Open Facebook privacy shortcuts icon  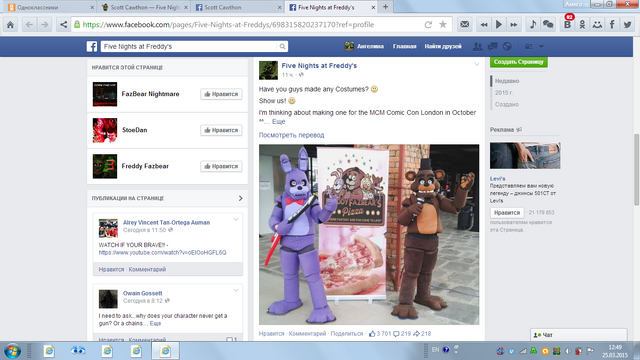pyautogui.click(x=529, y=47)
